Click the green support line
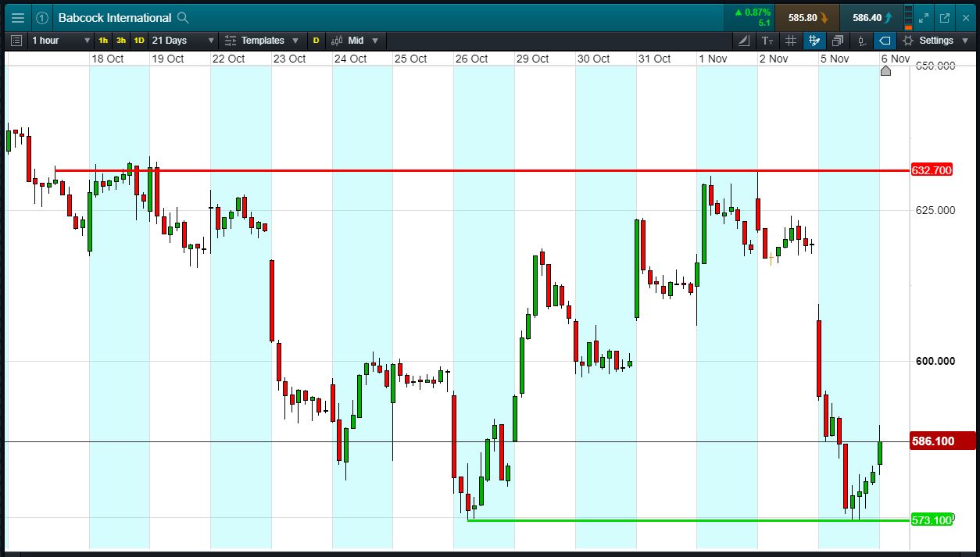 (689, 520)
